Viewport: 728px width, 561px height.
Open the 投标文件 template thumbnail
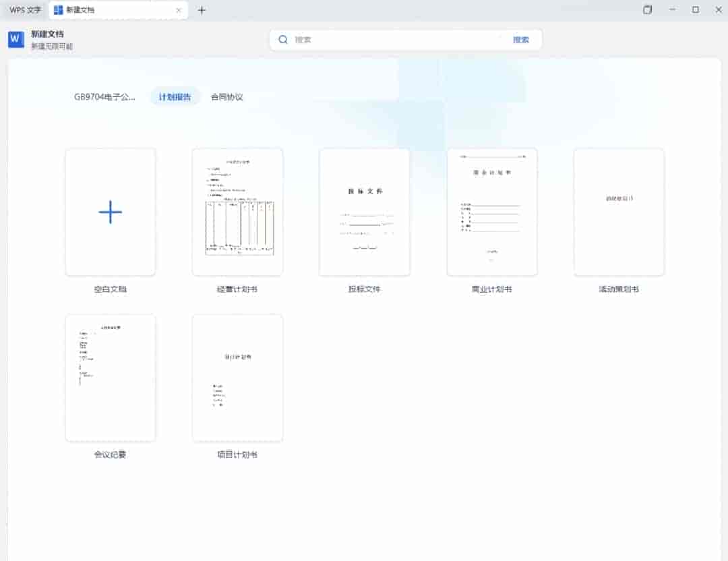coord(364,212)
